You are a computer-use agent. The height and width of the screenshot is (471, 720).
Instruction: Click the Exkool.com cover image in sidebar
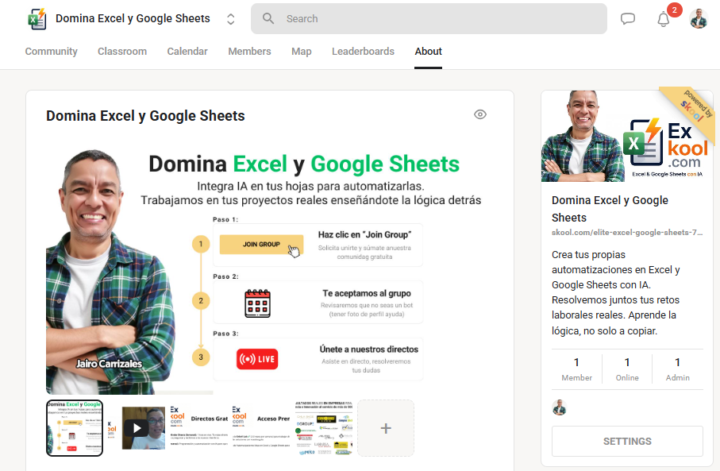pyautogui.click(x=627, y=136)
